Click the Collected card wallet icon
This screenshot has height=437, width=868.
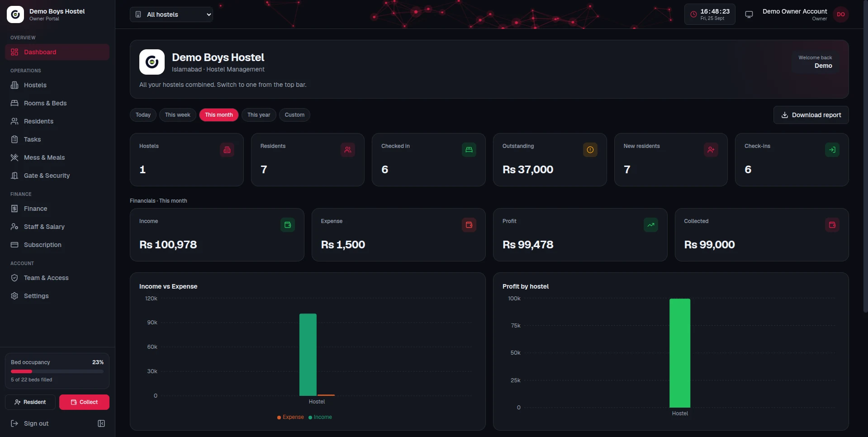[x=832, y=225]
